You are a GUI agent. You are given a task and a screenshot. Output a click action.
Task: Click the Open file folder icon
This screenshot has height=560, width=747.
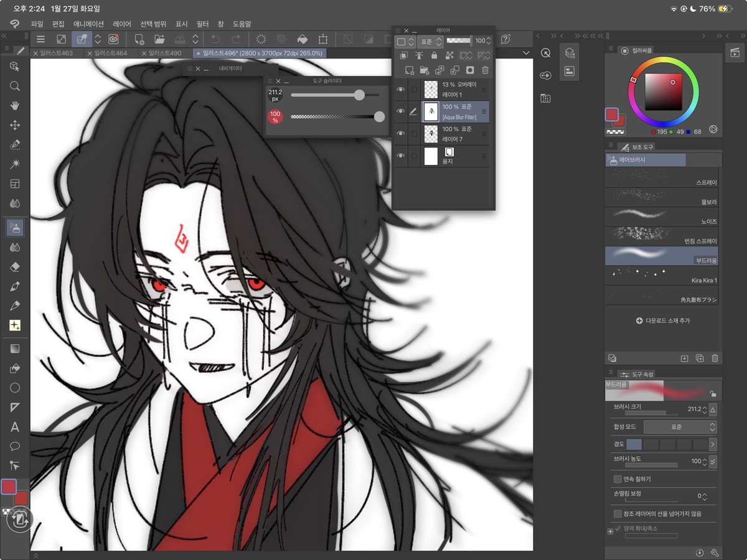(x=159, y=39)
